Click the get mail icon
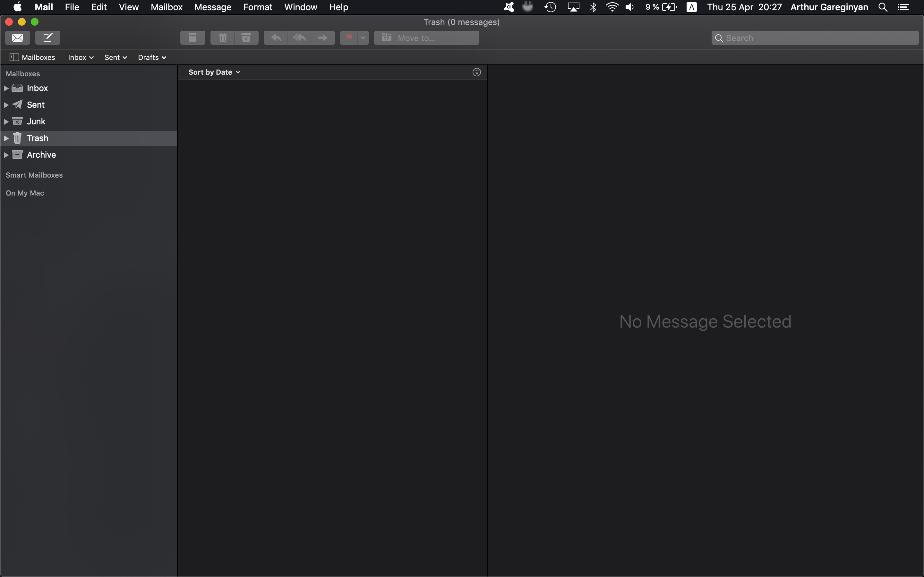 18,37
